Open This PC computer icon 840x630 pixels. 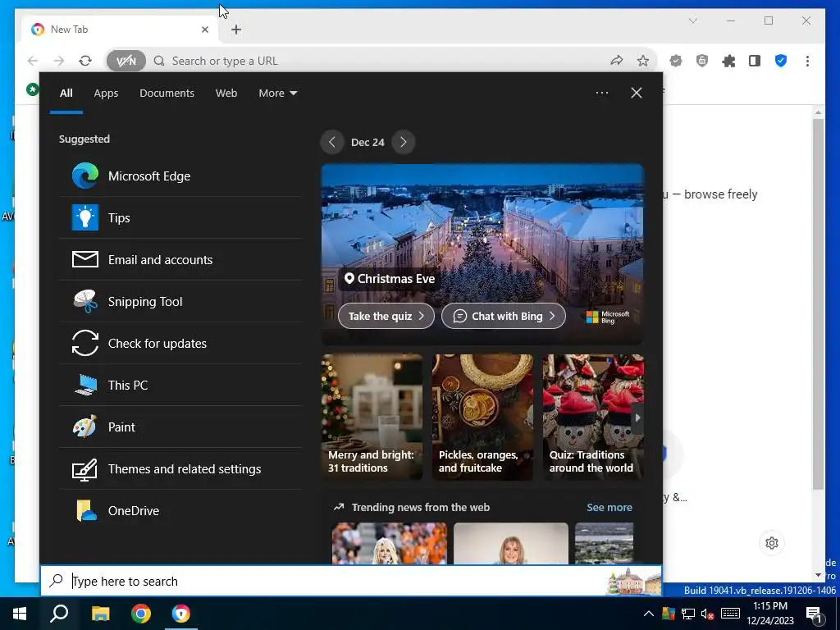coord(85,386)
